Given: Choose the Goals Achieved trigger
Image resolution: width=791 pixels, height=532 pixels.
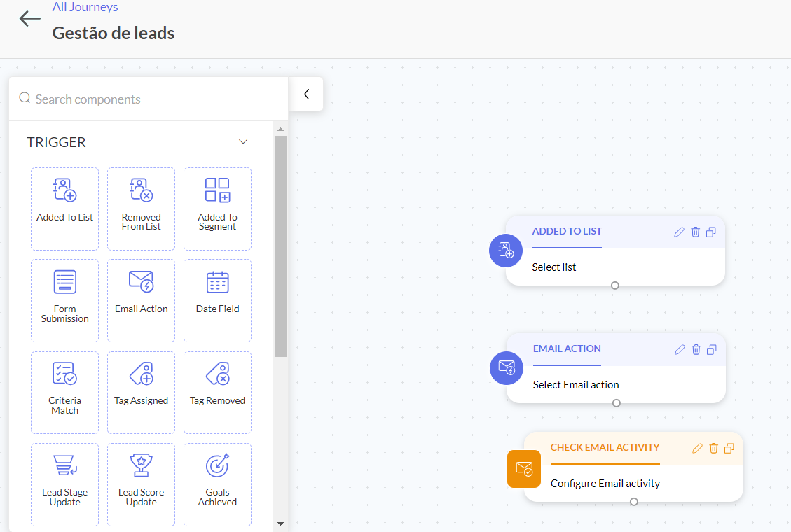Looking at the screenshot, I should pos(217,483).
